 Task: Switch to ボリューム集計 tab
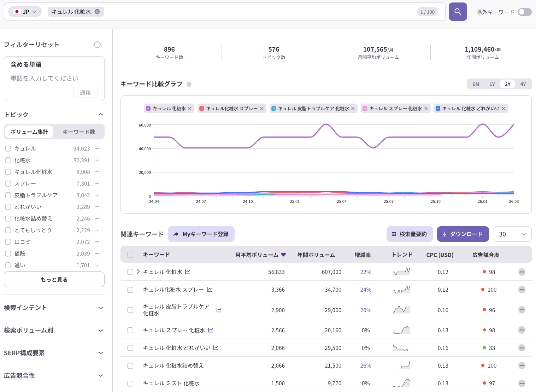pos(29,132)
